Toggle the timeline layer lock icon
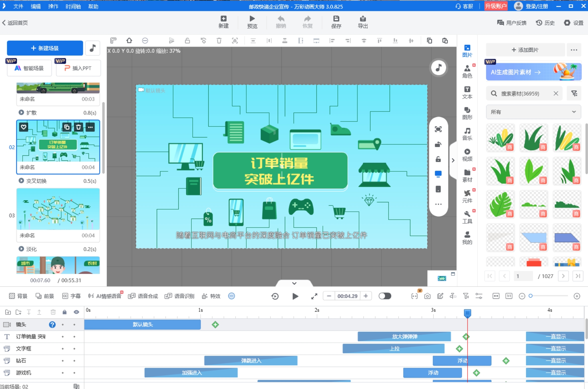Screen dimensions: 588x389 pyautogui.click(x=65, y=312)
